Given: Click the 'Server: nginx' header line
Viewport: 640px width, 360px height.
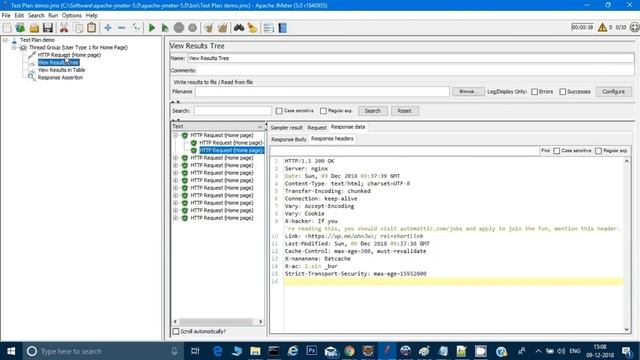Looking at the screenshot, I should (306, 169).
